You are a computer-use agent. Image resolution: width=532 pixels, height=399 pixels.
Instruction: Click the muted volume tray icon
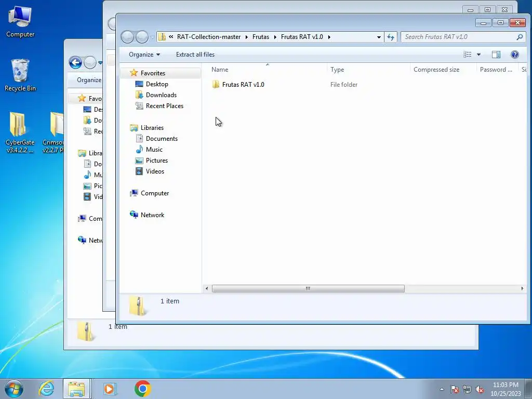[480, 389]
